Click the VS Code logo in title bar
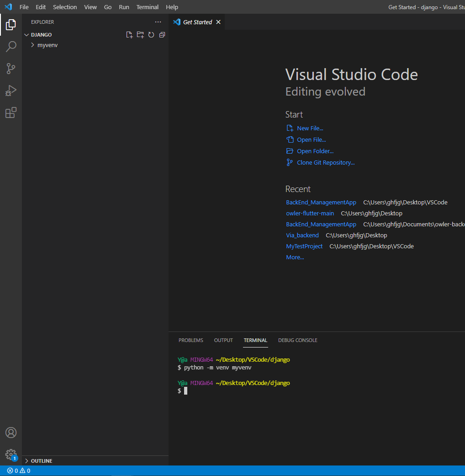The image size is (465, 476). (9, 7)
